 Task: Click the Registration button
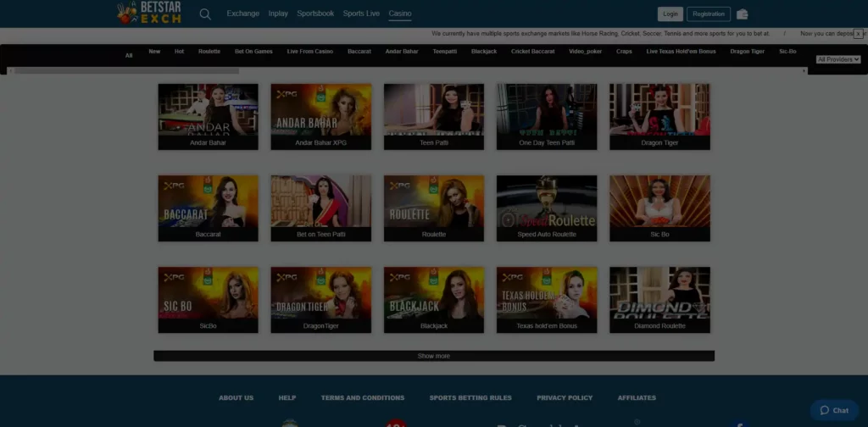click(708, 14)
